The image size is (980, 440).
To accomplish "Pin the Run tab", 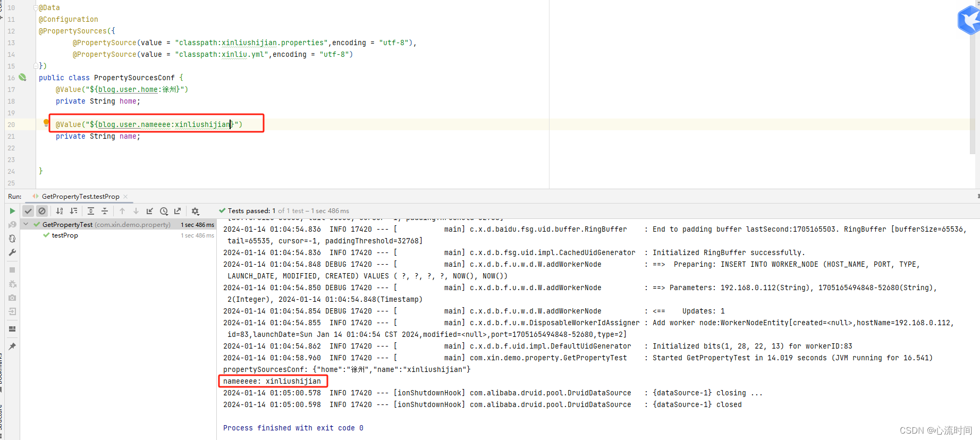I will (x=12, y=346).
